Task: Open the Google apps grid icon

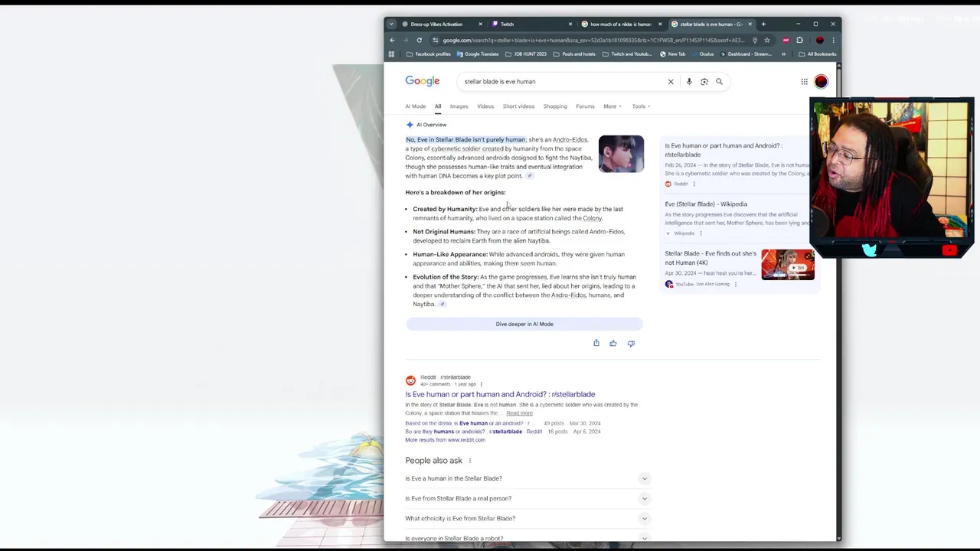Action: [x=804, y=81]
